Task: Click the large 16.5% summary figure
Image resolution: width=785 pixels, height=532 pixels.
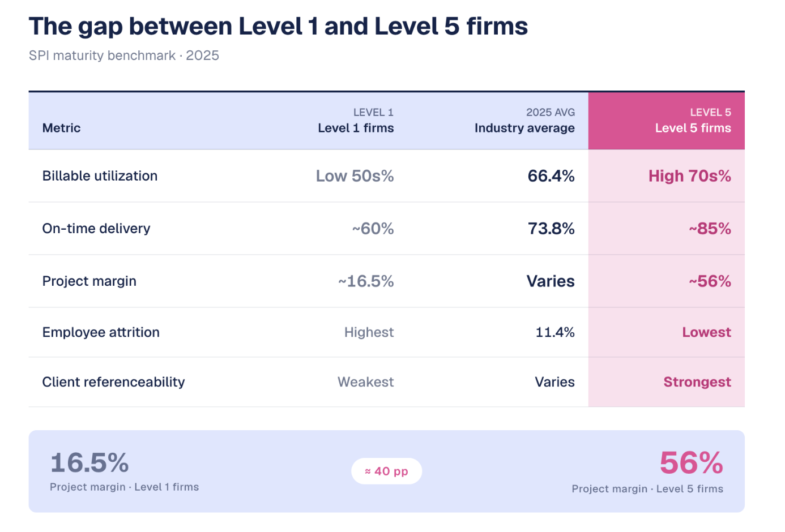Action: pos(89,463)
